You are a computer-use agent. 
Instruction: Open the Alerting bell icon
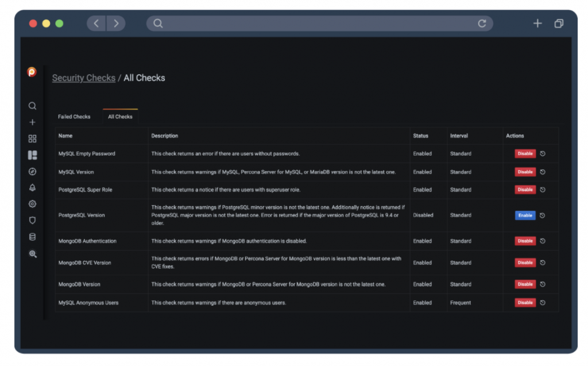tap(32, 188)
